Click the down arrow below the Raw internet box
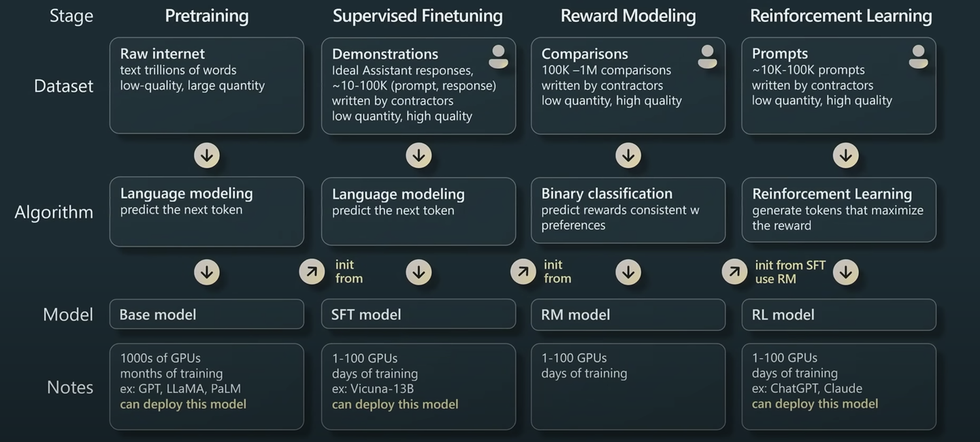Image resolution: width=980 pixels, height=442 pixels. pyautogui.click(x=207, y=155)
